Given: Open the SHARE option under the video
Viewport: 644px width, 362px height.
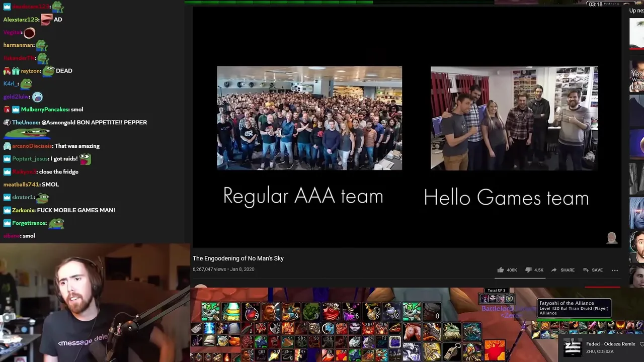Looking at the screenshot, I should coord(562,270).
